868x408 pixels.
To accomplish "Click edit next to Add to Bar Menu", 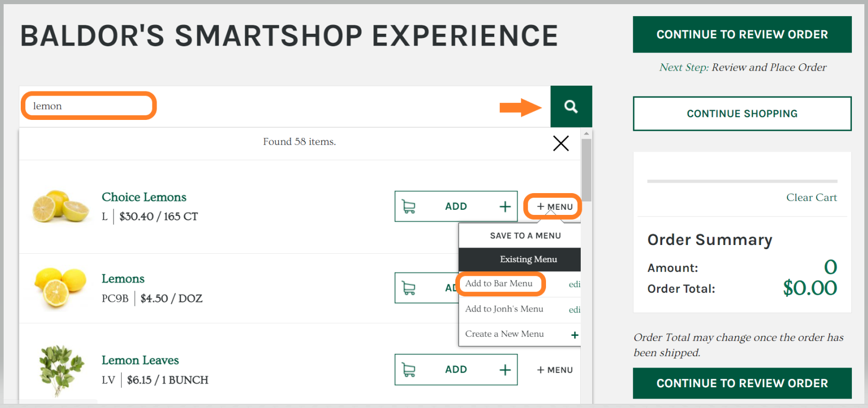I will (x=574, y=284).
